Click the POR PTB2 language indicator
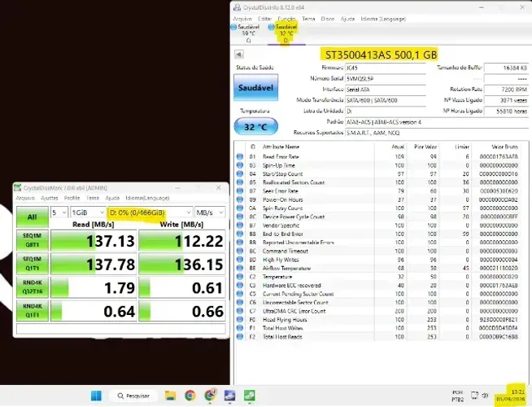Image resolution: width=532 pixels, height=407 pixels. tap(457, 396)
